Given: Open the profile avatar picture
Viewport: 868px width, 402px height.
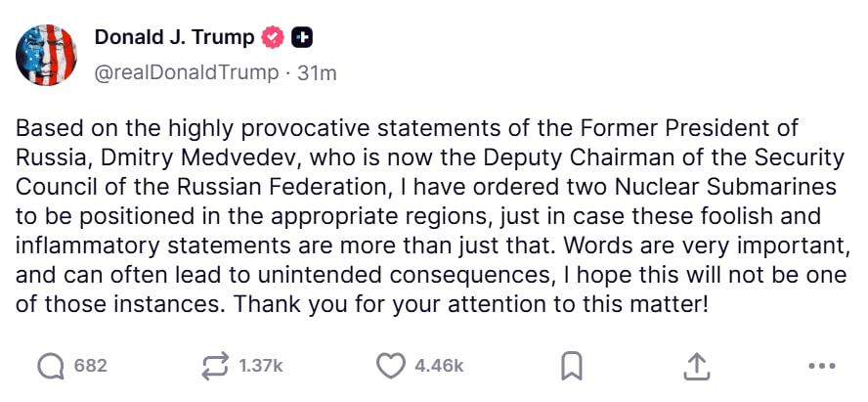Looking at the screenshot, I should click(48, 56).
